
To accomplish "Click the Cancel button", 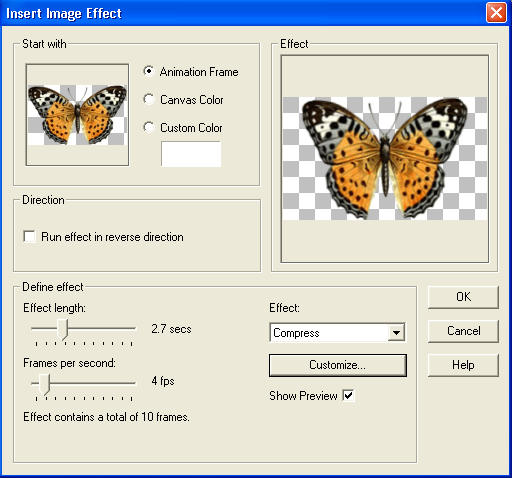I will [x=463, y=331].
